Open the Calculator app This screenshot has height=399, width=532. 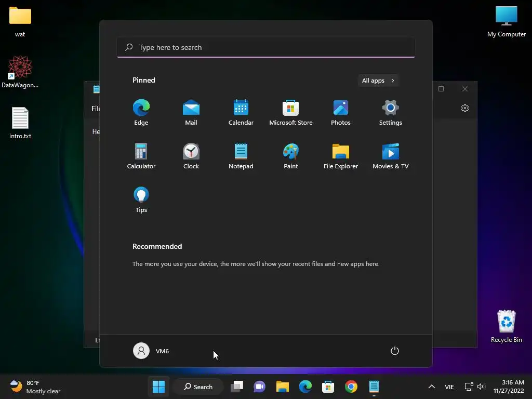pos(141,156)
